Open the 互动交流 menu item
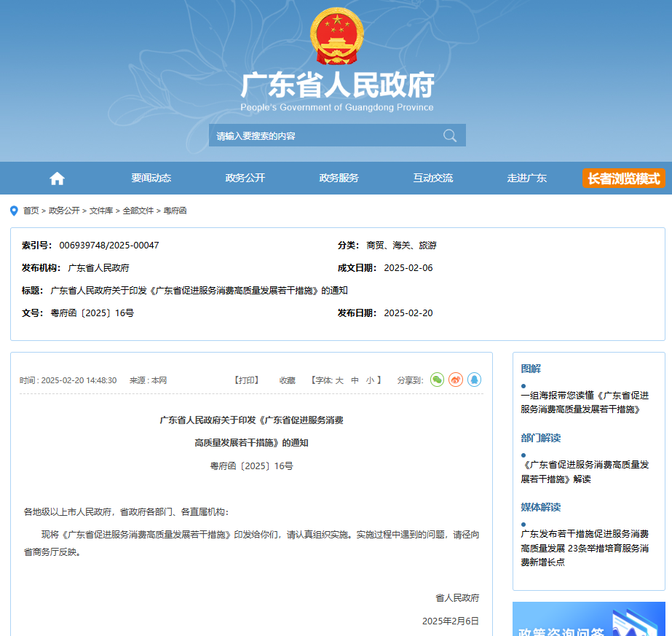This screenshot has width=672, height=636. [432, 178]
